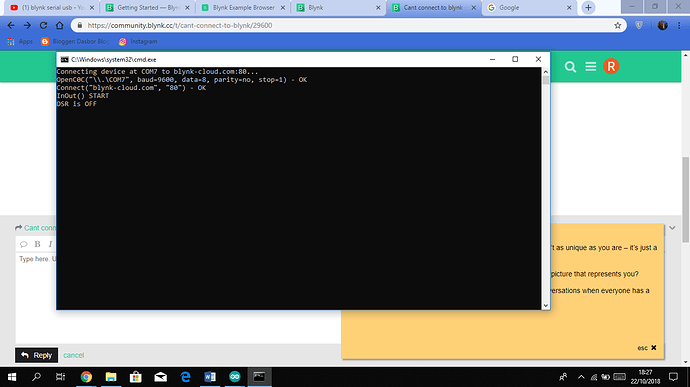Screen dimensions: 690x387
Task: Show hidden system tray icons
Action: (581, 377)
